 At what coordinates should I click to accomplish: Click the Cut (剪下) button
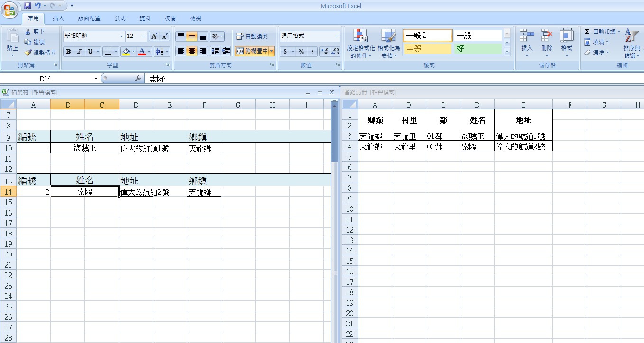tap(35, 31)
